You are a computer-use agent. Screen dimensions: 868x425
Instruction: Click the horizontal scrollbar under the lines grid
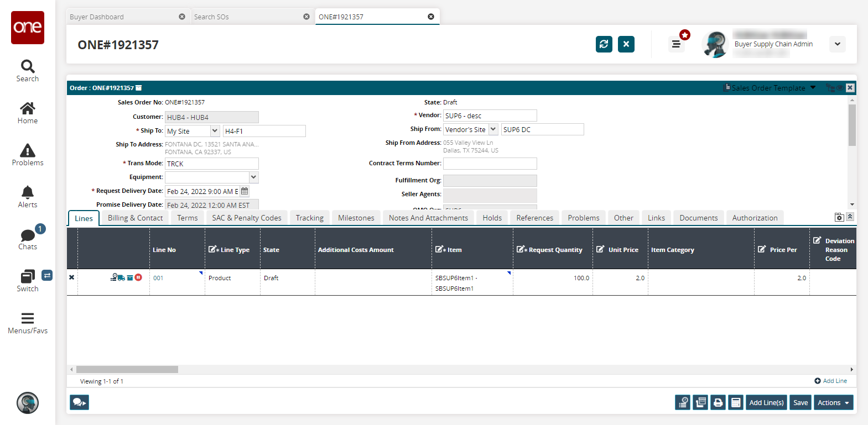click(127, 369)
